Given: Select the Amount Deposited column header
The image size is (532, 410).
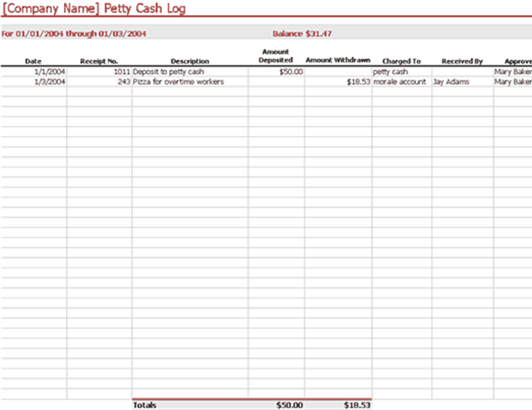Looking at the screenshot, I should click(276, 56).
